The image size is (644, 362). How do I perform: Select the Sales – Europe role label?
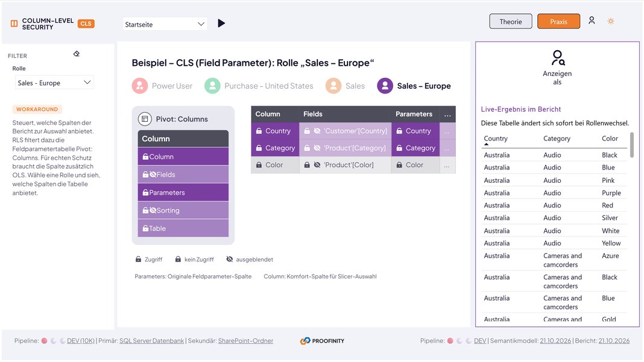[x=424, y=86]
